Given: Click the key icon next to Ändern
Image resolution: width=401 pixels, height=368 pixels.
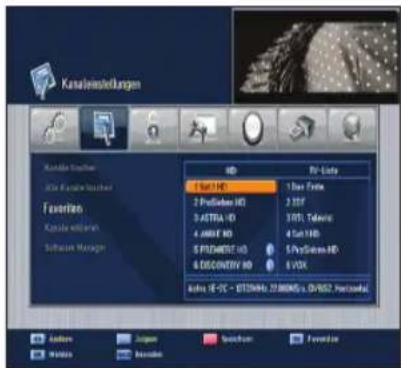Looking at the screenshot, I should point(37,339).
